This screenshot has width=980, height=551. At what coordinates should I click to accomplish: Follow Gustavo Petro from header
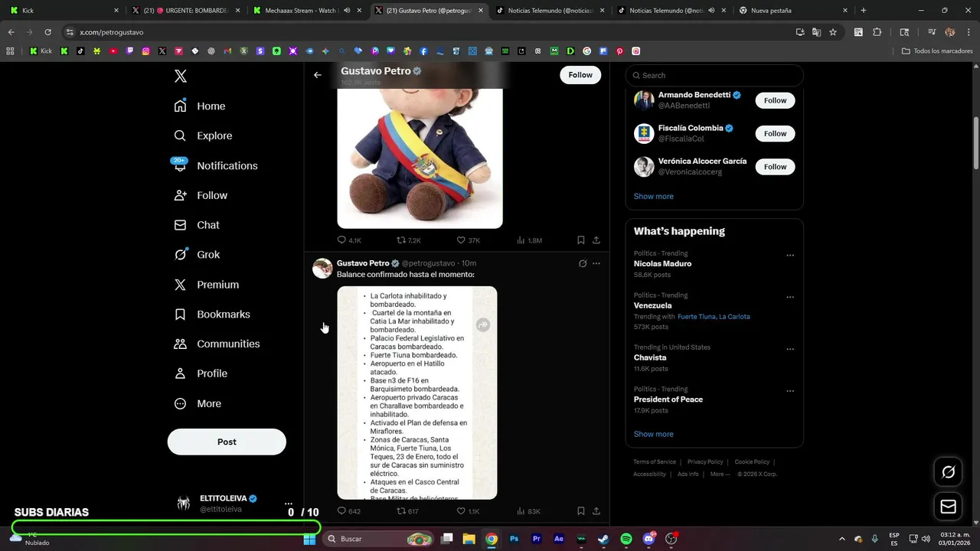point(580,75)
